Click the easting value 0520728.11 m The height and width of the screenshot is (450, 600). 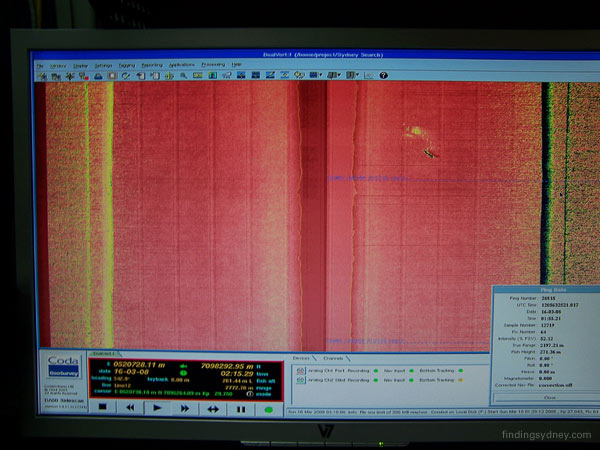[x=139, y=365]
